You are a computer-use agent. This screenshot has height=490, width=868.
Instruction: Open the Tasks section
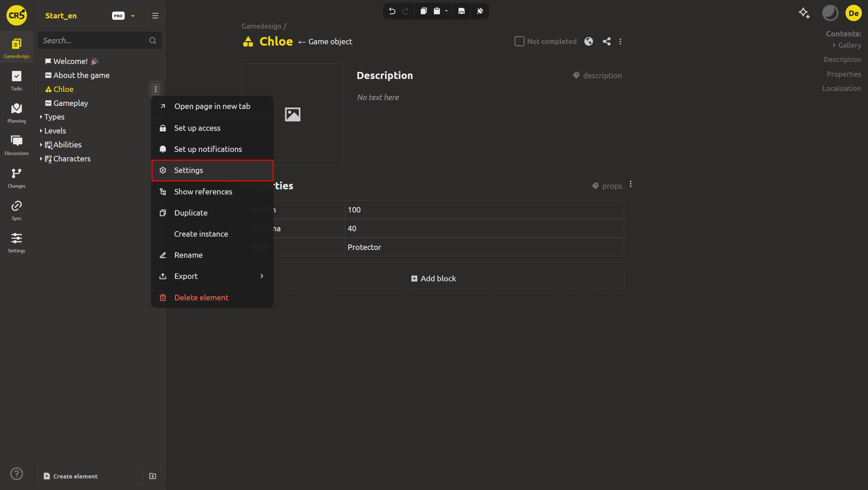tap(16, 81)
